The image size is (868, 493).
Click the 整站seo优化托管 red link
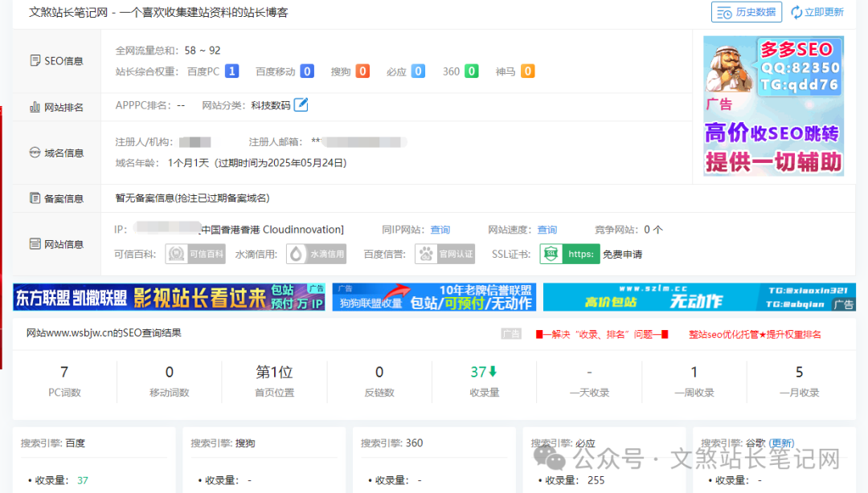[x=755, y=334]
